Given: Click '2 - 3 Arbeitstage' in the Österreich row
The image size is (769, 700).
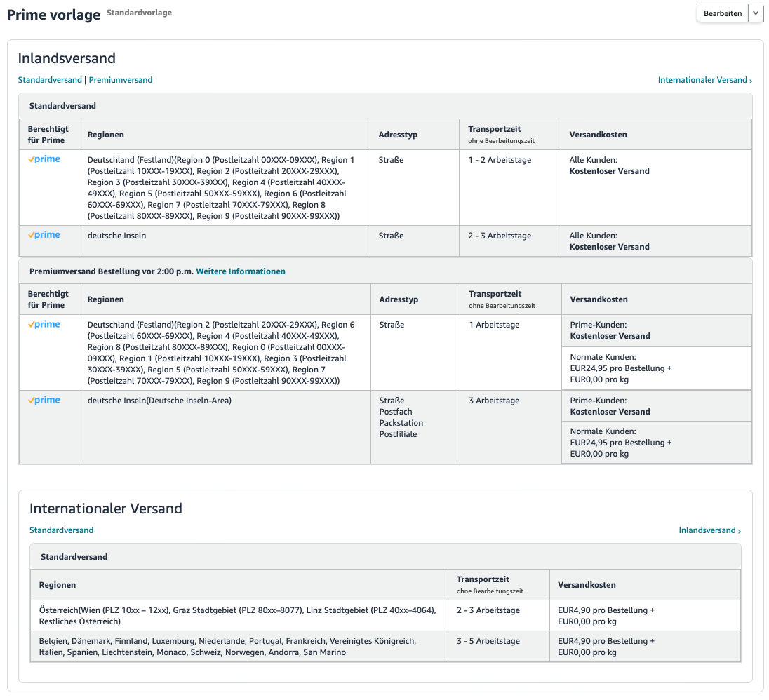Looking at the screenshot, I should (x=488, y=610).
